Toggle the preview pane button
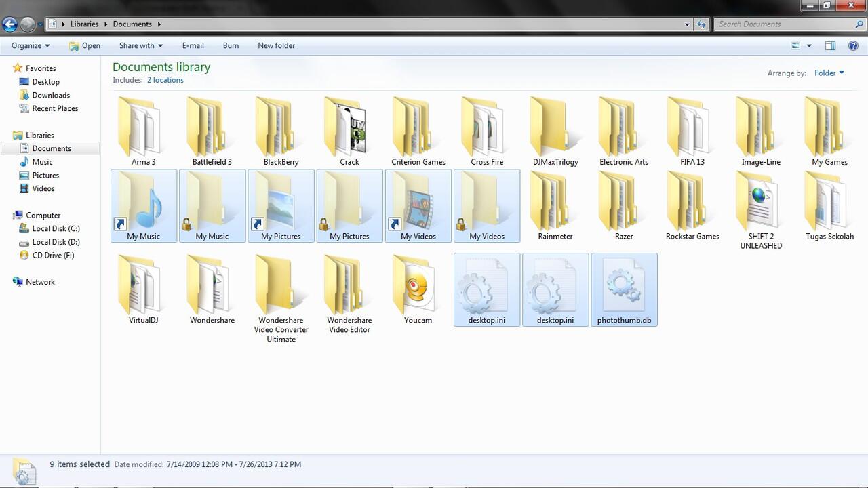 click(830, 46)
